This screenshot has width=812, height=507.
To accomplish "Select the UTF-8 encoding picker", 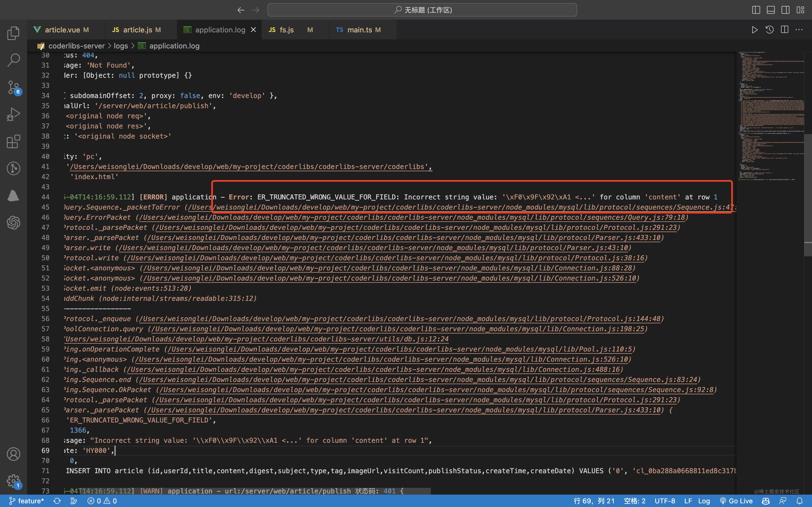I will 664,501.
